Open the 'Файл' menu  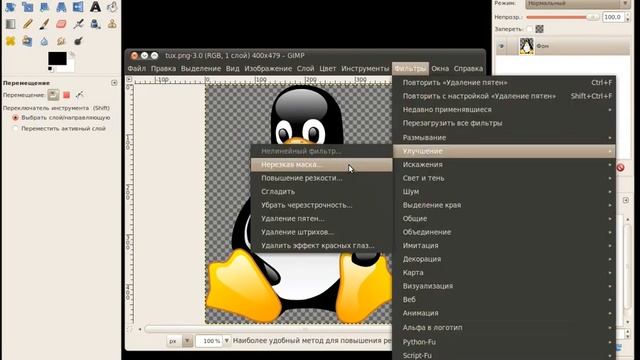pyautogui.click(x=136, y=69)
